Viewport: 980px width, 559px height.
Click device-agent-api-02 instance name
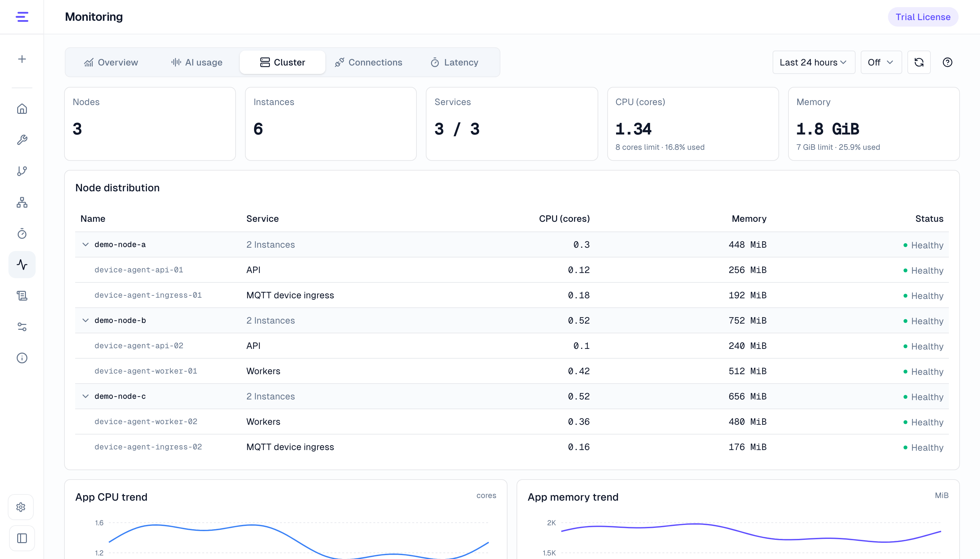(139, 346)
